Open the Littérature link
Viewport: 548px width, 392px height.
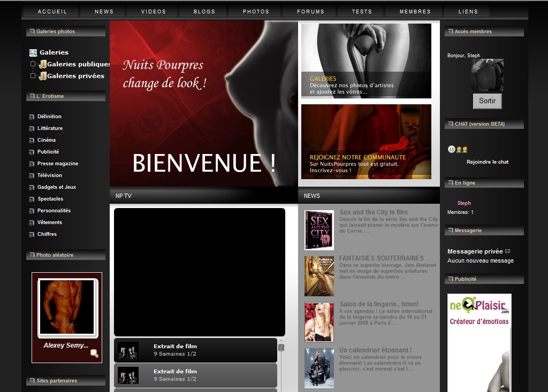pyautogui.click(x=50, y=128)
